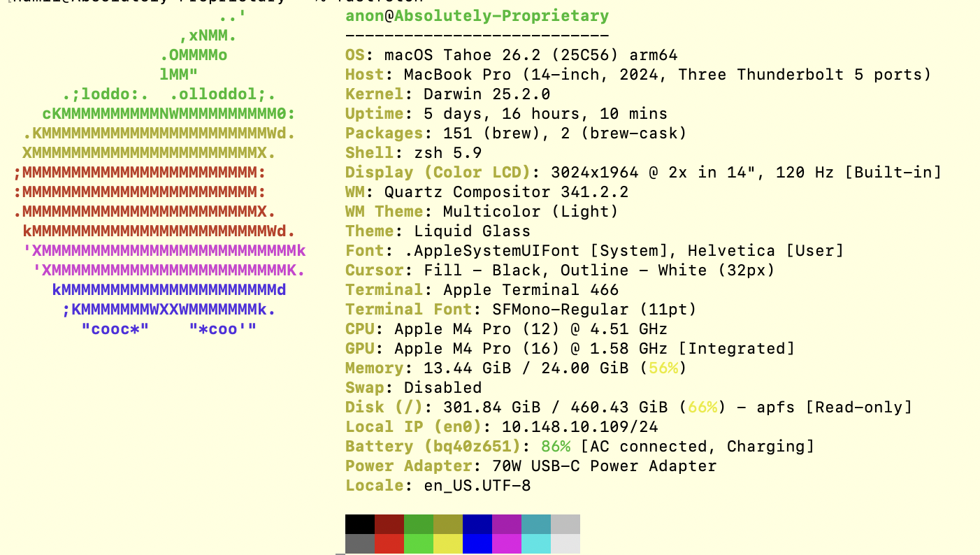The image size is (980, 555).
Task: Click 'SFMono-Regular (11pt)' terminal font value
Action: 594,310
